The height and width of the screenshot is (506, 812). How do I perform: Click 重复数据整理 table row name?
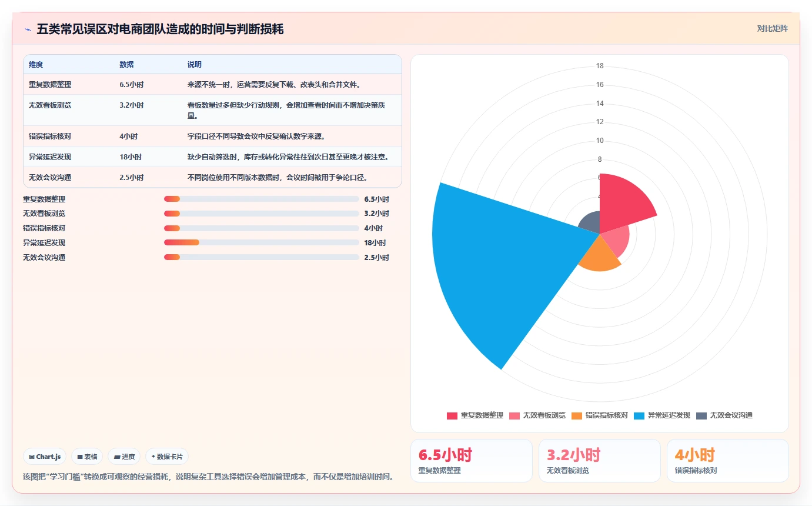[50, 85]
